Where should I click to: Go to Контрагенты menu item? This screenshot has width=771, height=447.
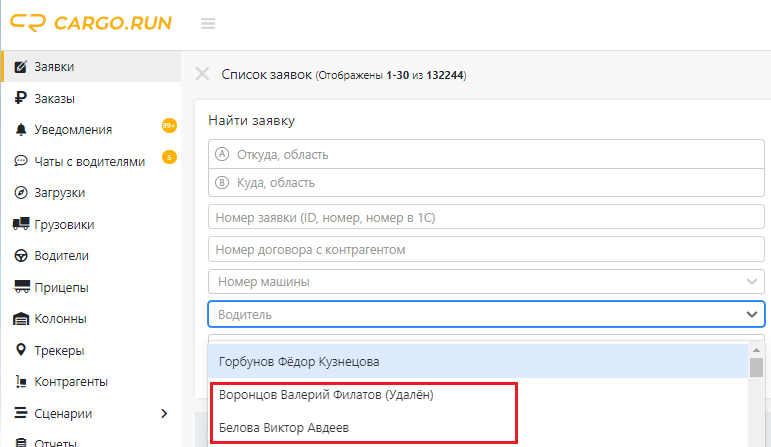point(70,381)
